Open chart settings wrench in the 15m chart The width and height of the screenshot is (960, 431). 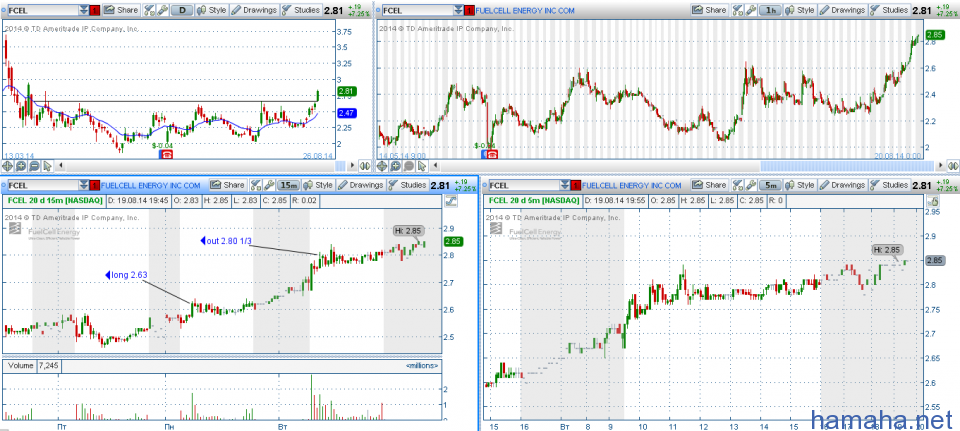pyautogui.click(x=269, y=186)
